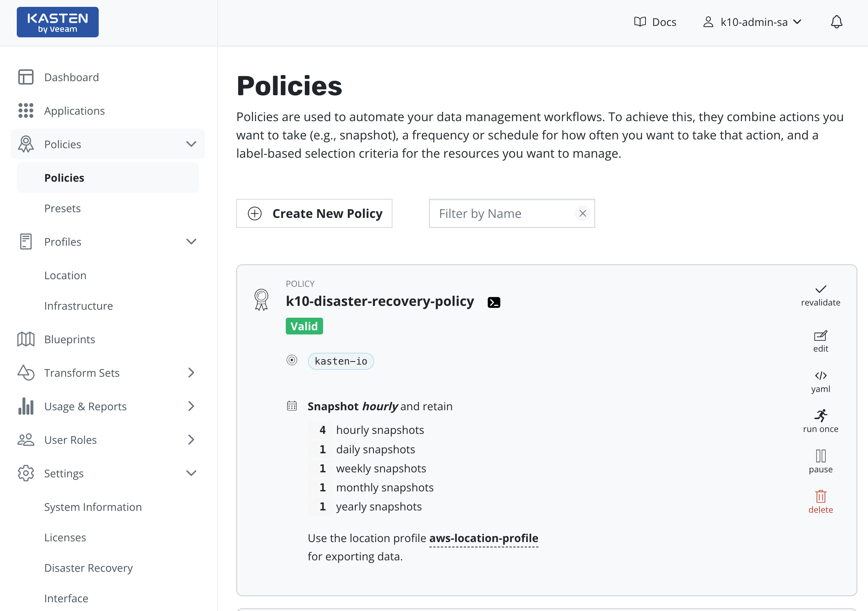Collapse the Policies sidebar section
Image resolution: width=868 pixels, height=611 pixels.
pos(191,144)
